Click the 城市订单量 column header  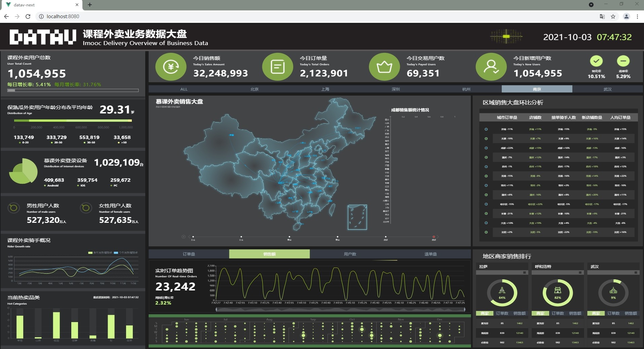pos(507,117)
